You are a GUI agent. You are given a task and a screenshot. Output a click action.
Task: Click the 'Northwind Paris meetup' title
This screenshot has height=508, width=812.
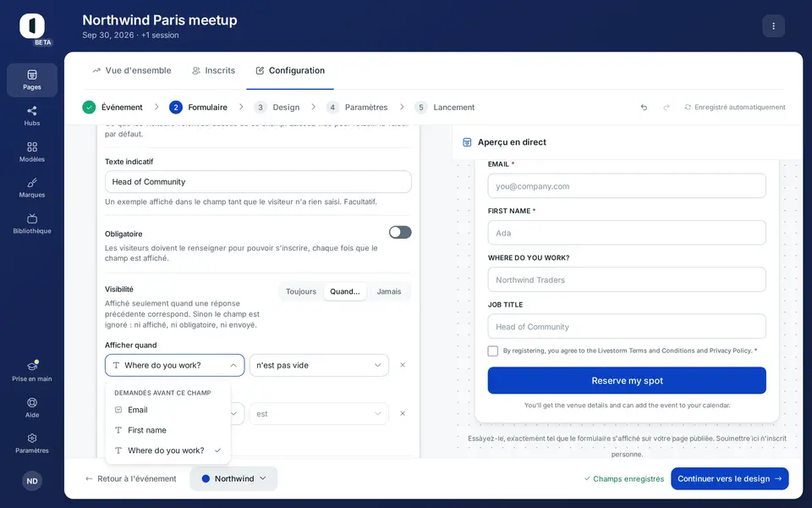[x=160, y=20]
